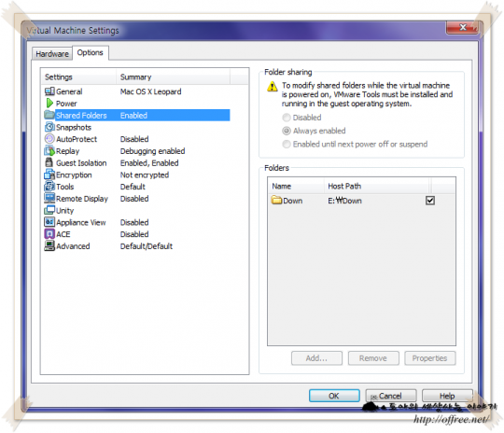Select Enabled until next power off radio

(287, 144)
